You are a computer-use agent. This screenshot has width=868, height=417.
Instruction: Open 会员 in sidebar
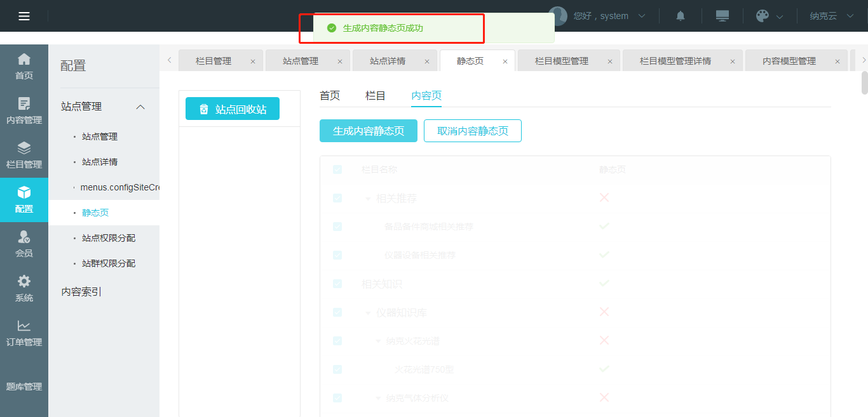tap(24, 244)
